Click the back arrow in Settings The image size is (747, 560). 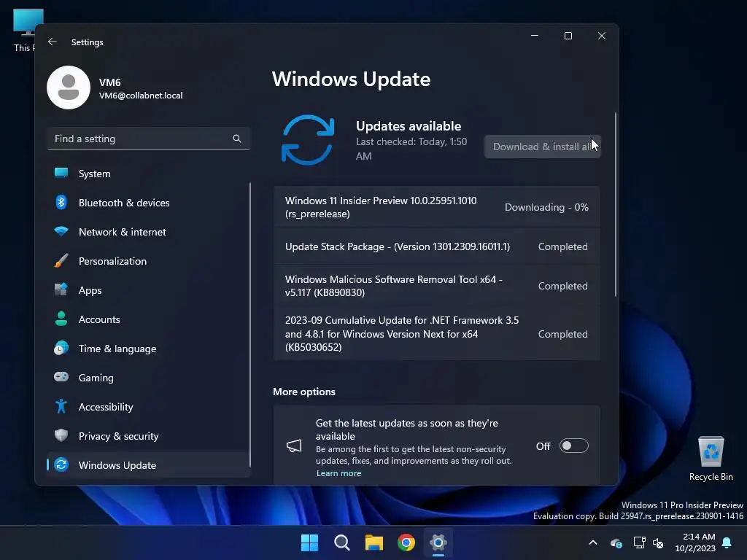pyautogui.click(x=53, y=42)
